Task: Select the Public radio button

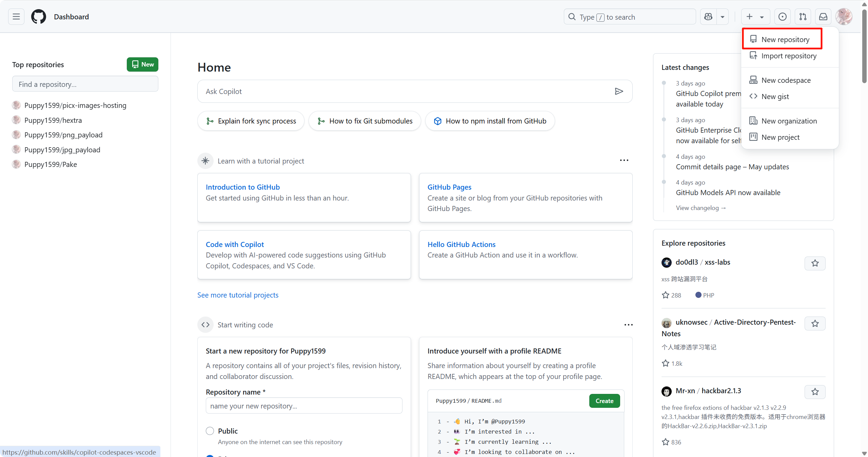Action: coord(210,431)
